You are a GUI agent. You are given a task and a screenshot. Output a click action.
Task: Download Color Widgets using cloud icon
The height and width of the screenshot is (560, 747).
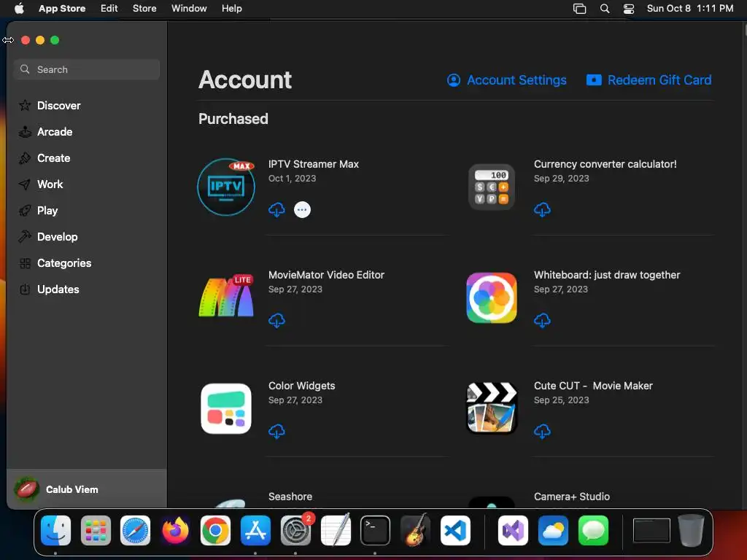276,432
